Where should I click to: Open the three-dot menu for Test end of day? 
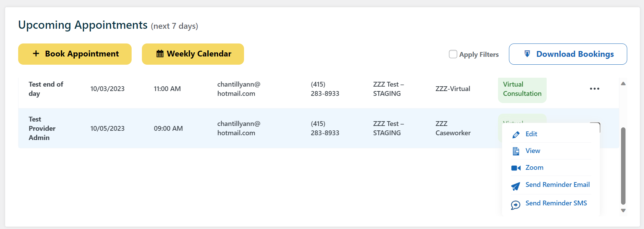point(594,89)
